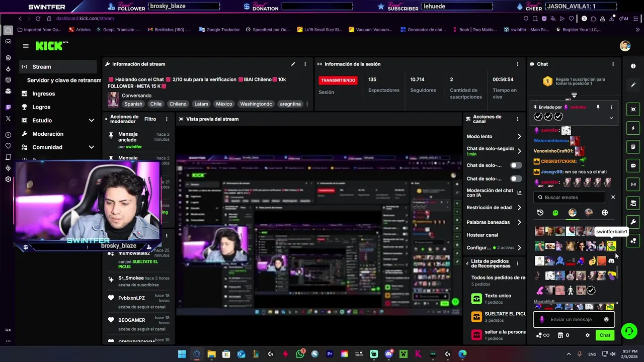Open WhatsApp from the Windows taskbar
644x362 pixels.
300,354
